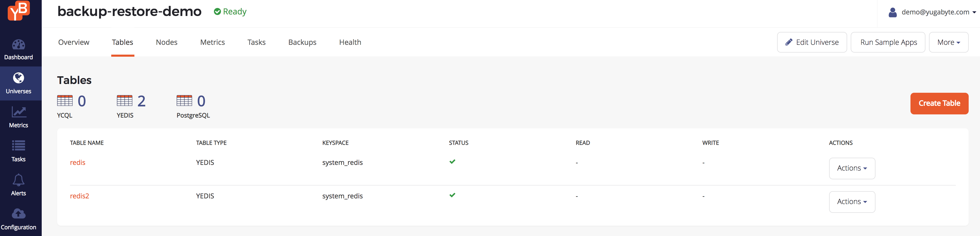Switch to the Backups tab

(x=302, y=42)
